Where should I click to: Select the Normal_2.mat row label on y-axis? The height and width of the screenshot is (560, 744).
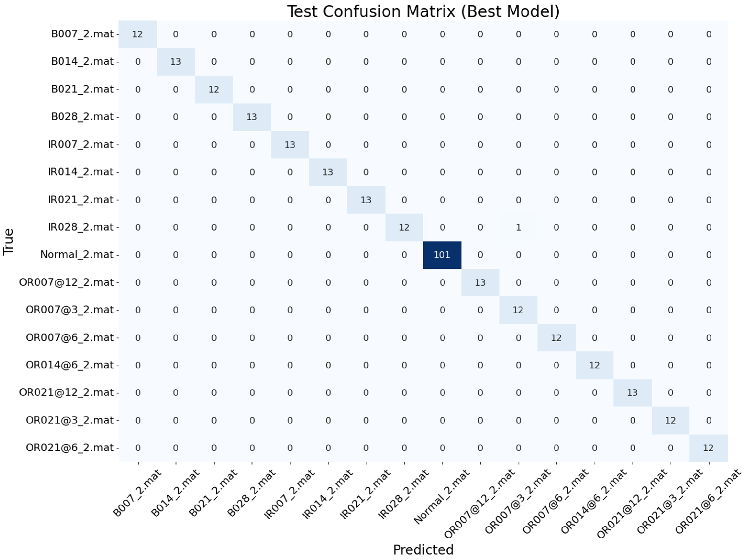click(x=77, y=254)
